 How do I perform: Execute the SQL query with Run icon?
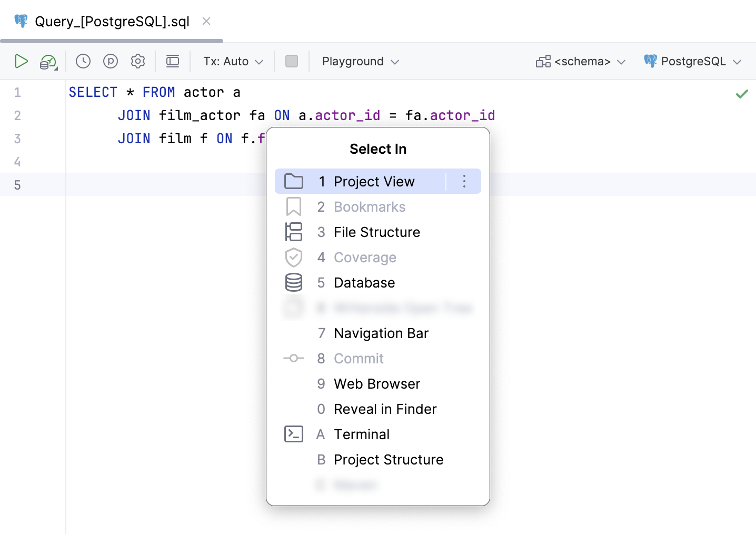click(x=22, y=61)
